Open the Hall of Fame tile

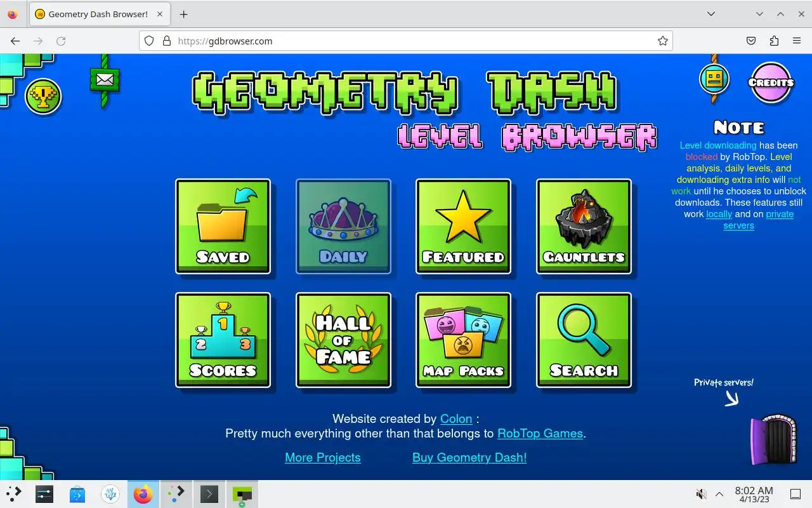pos(343,340)
